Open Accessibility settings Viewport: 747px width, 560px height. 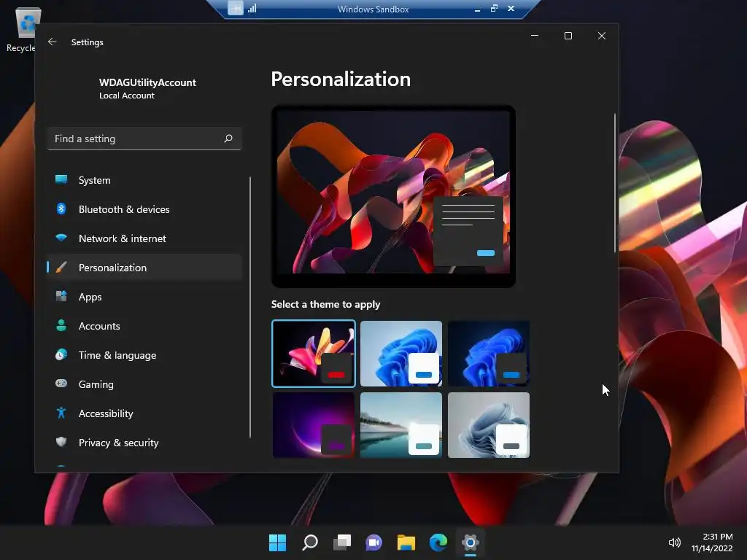(x=144, y=413)
